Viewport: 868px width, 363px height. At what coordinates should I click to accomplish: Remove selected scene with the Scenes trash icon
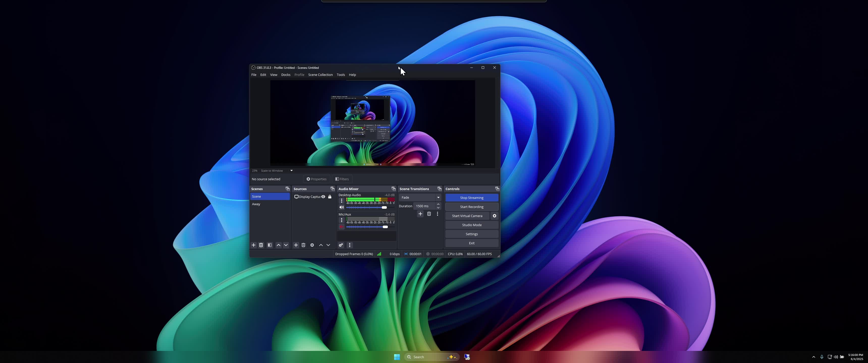(261, 245)
